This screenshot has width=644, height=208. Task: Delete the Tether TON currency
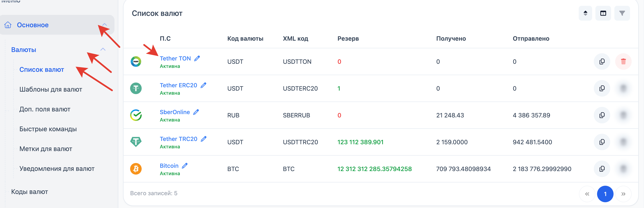coord(623,62)
